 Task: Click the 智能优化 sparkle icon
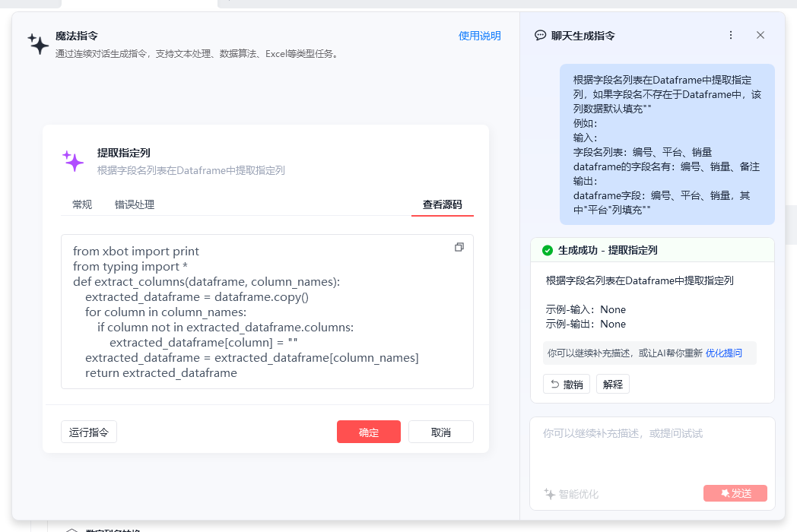550,494
